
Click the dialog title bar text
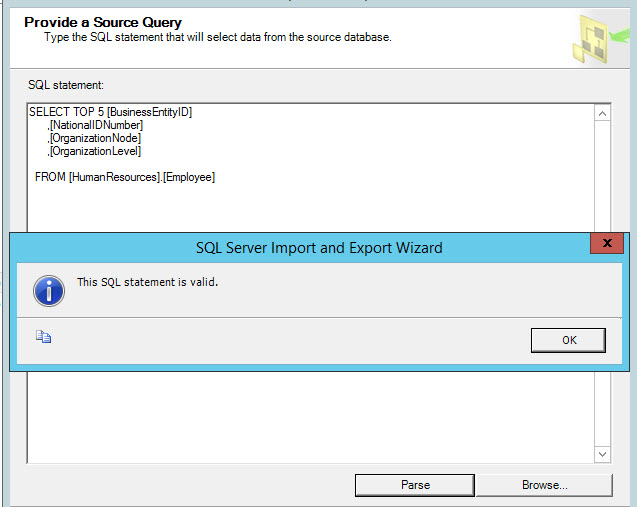click(318, 247)
